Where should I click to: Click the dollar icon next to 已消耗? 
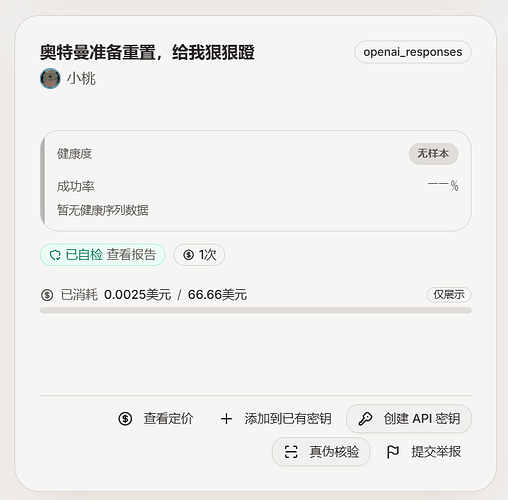[x=47, y=295]
